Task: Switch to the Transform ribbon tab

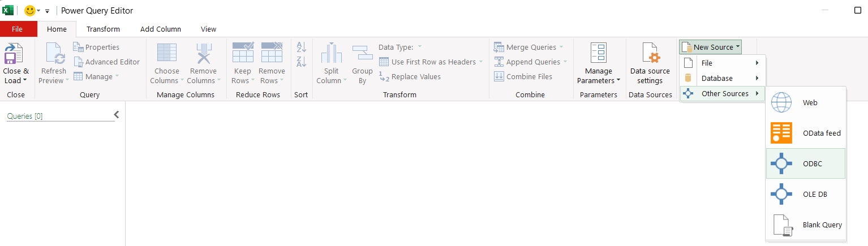Action: pyautogui.click(x=103, y=29)
